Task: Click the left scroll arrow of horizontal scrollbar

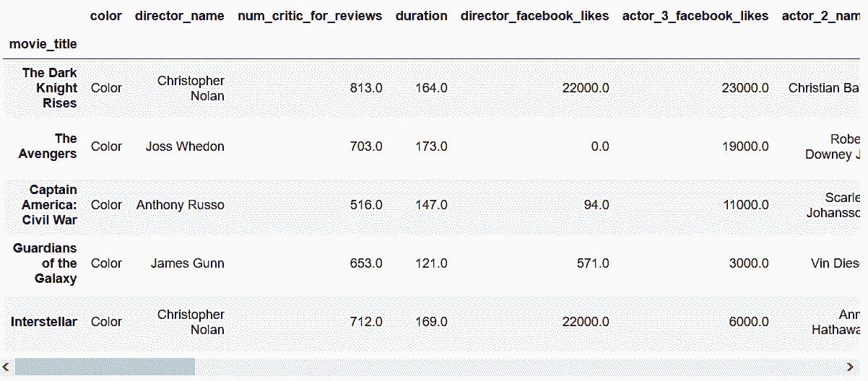Action: tap(6, 367)
